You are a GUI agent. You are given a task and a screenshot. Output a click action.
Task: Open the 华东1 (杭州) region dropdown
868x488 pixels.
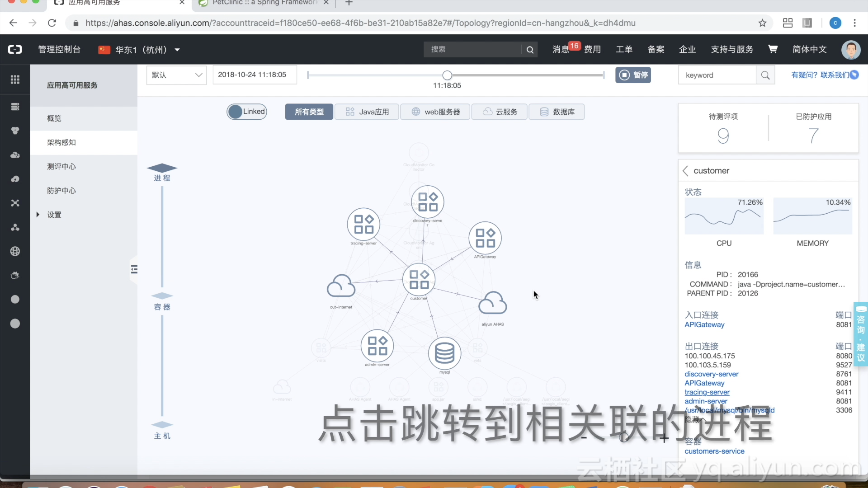(140, 50)
